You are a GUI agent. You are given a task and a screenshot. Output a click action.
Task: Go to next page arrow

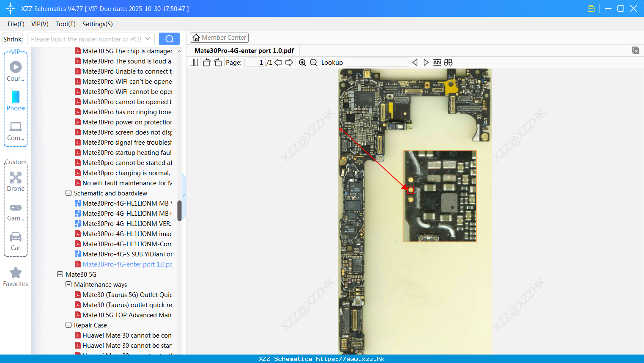click(x=289, y=63)
